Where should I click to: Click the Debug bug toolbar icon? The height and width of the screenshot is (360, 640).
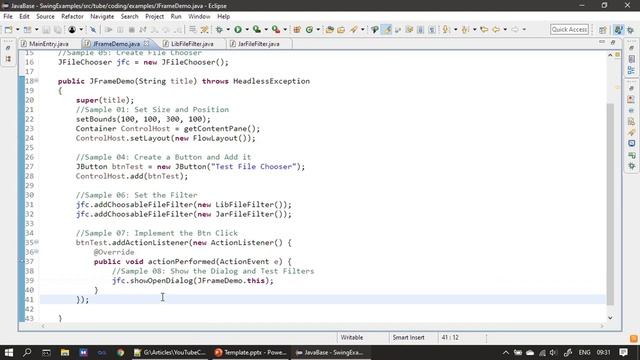pyautogui.click(x=219, y=29)
